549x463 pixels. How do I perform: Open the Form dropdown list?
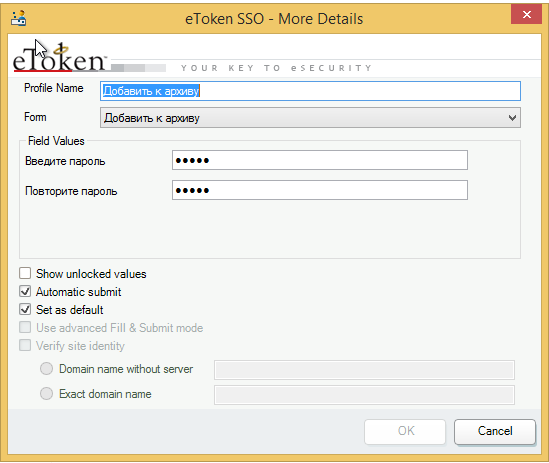point(310,118)
